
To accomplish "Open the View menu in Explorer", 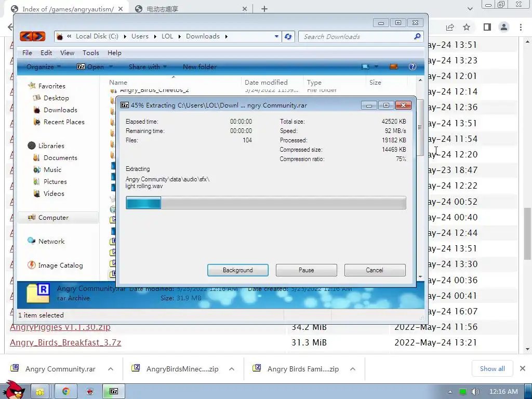I will click(x=67, y=53).
